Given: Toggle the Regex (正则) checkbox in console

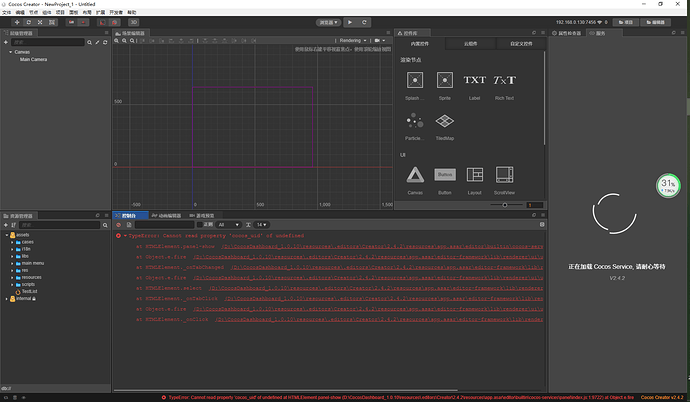Looking at the screenshot, I should pos(199,224).
